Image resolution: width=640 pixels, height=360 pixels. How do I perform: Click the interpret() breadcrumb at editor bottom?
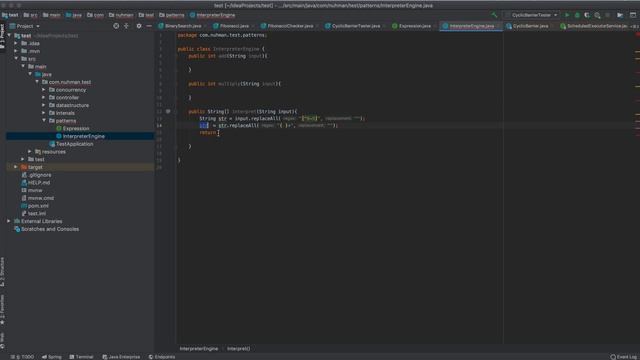click(x=238, y=349)
